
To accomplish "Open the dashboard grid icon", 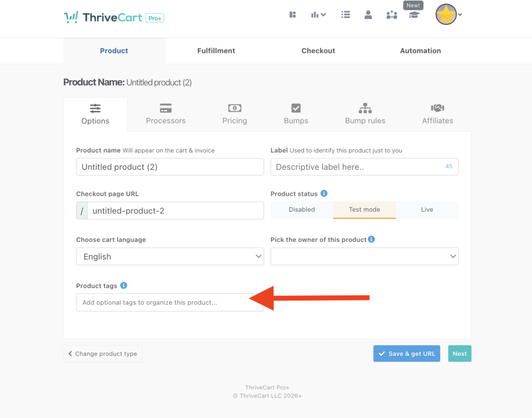I will click(292, 15).
